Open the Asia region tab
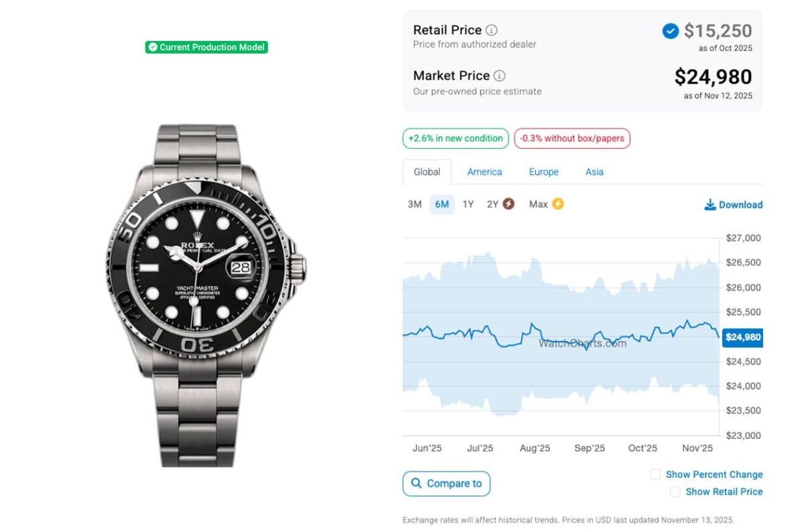804x532 pixels. 594,172
